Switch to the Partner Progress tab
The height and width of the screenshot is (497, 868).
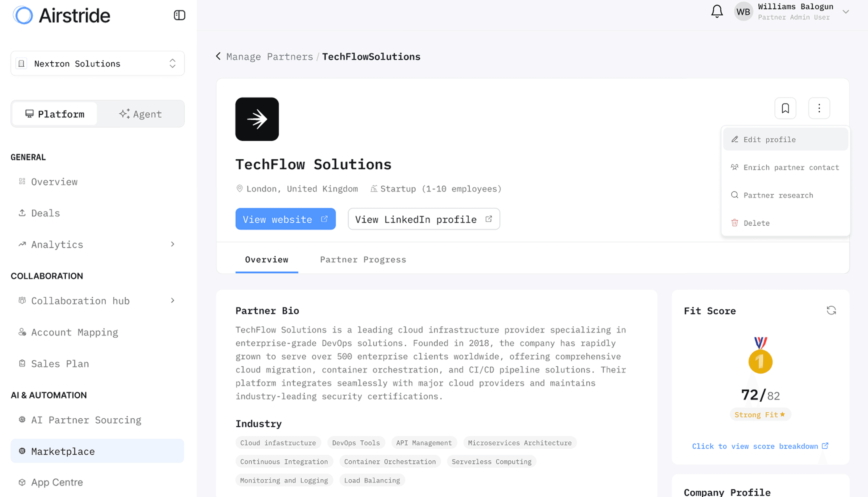(363, 259)
